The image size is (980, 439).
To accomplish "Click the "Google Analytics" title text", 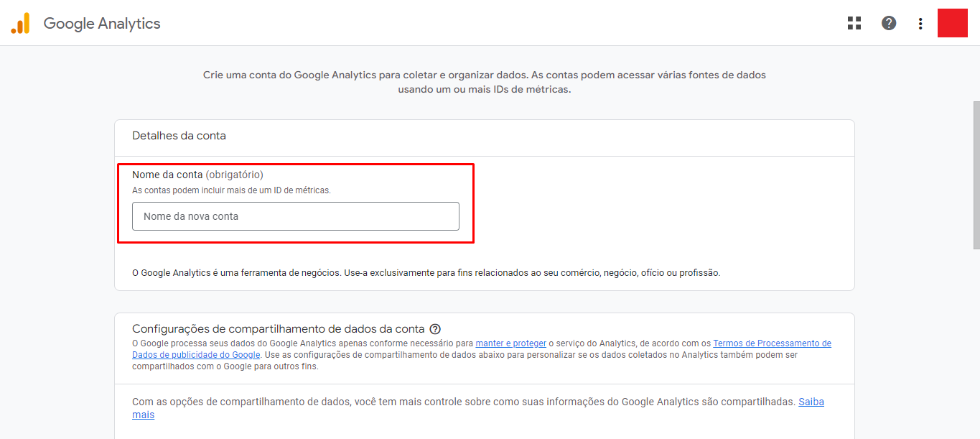I will point(102,24).
